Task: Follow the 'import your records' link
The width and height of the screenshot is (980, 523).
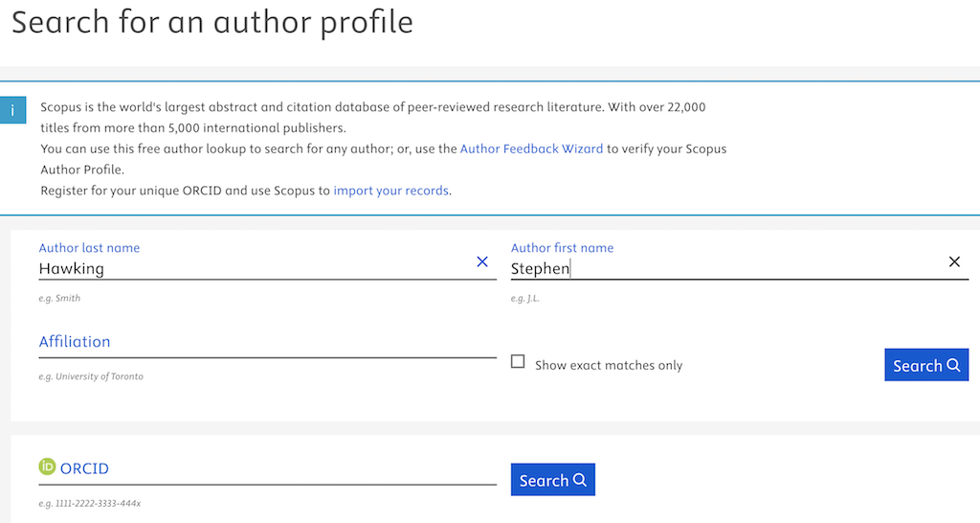Action: (x=390, y=191)
